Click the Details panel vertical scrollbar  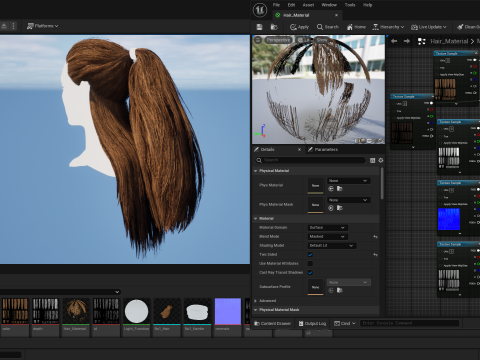coord(382,183)
